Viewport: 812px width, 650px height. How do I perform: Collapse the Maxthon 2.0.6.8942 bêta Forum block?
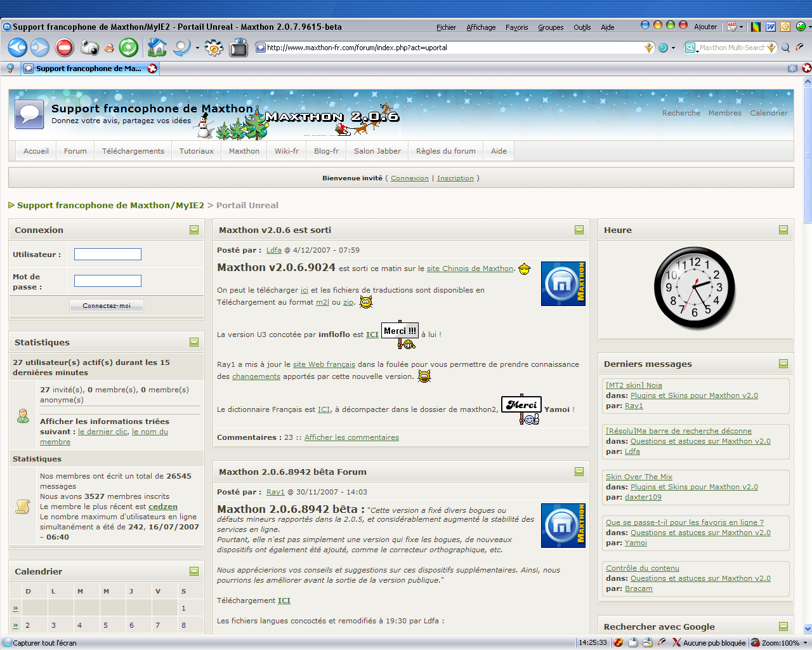click(x=579, y=472)
